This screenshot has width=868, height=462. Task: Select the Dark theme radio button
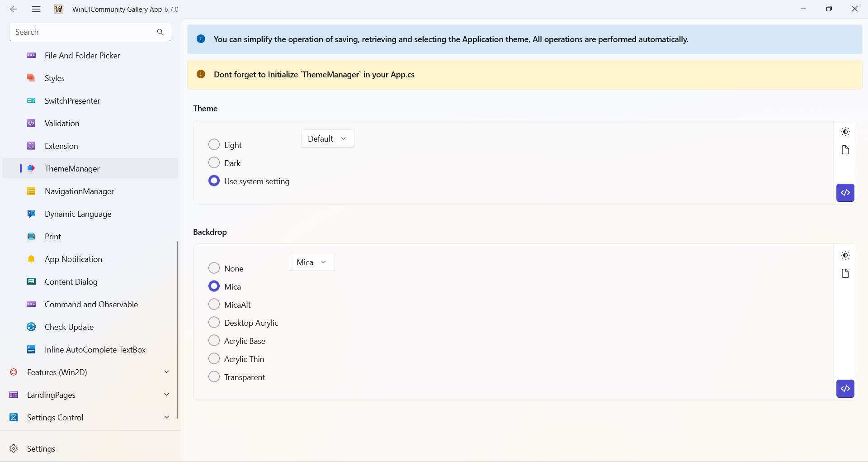tap(214, 163)
